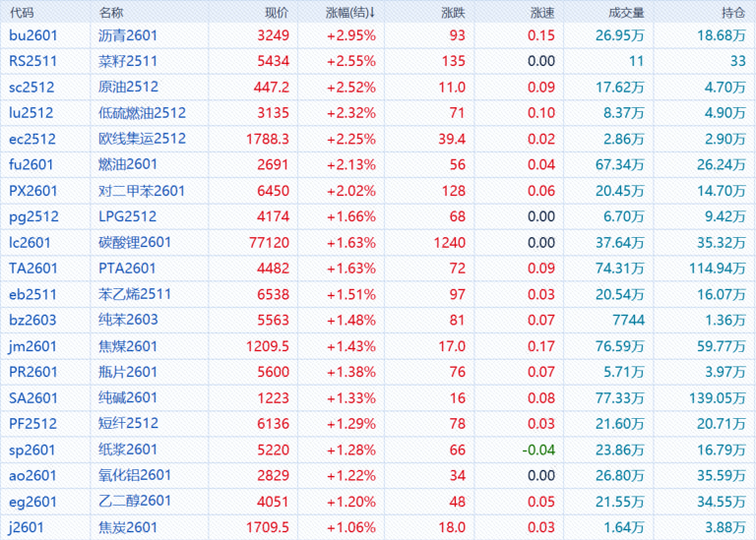Select the 乙二醇2601 contract name
756x540 pixels.
coord(135,501)
